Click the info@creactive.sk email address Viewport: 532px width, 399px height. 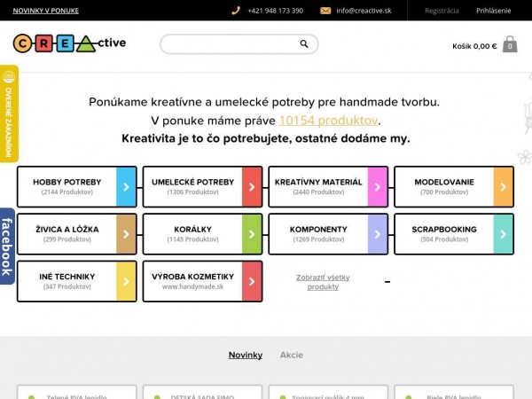pyautogui.click(x=364, y=11)
